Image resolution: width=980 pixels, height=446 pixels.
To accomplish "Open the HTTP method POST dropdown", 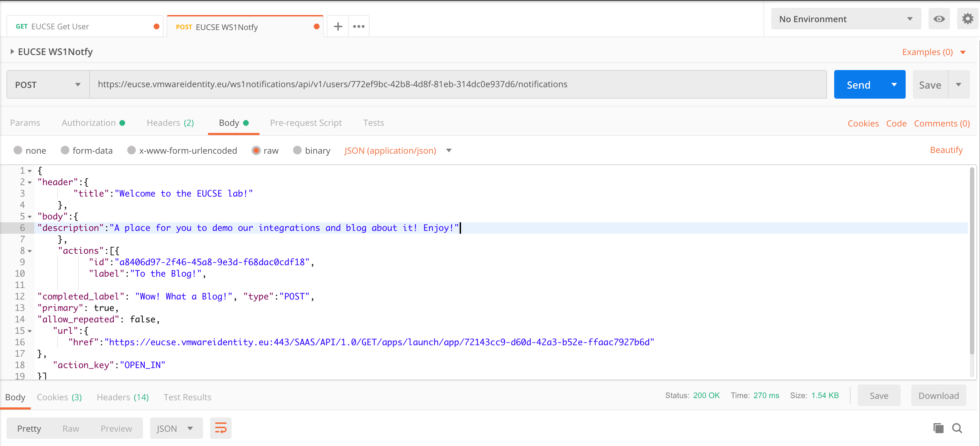I will point(48,84).
